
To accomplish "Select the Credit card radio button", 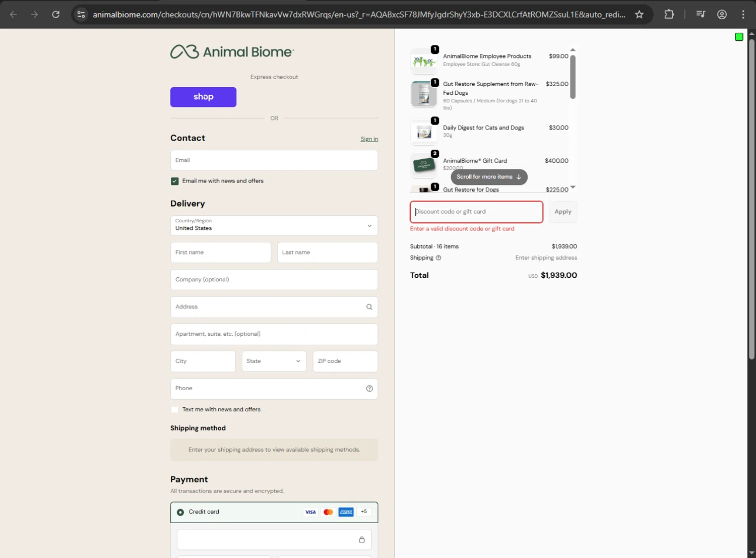I will (180, 512).
